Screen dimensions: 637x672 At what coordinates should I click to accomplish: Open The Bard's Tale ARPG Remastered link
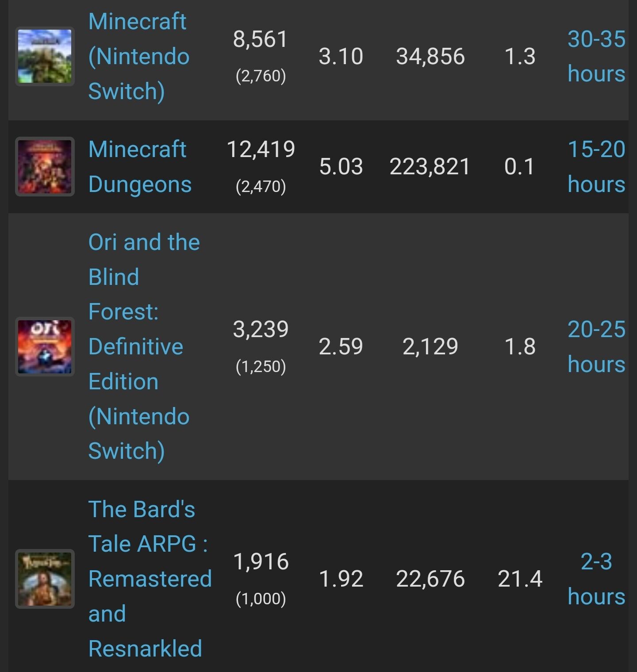tap(150, 579)
